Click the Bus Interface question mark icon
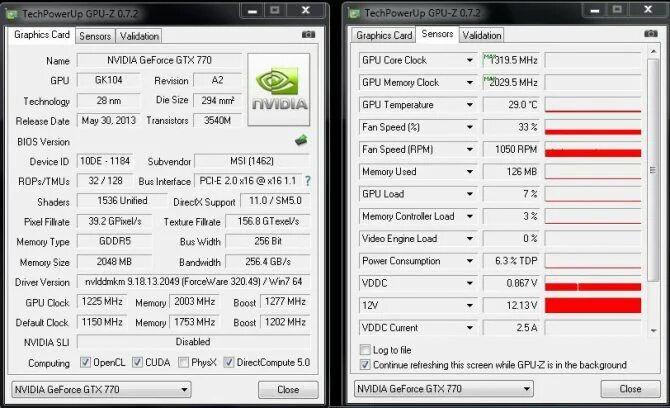The width and height of the screenshot is (670, 408). point(308,181)
